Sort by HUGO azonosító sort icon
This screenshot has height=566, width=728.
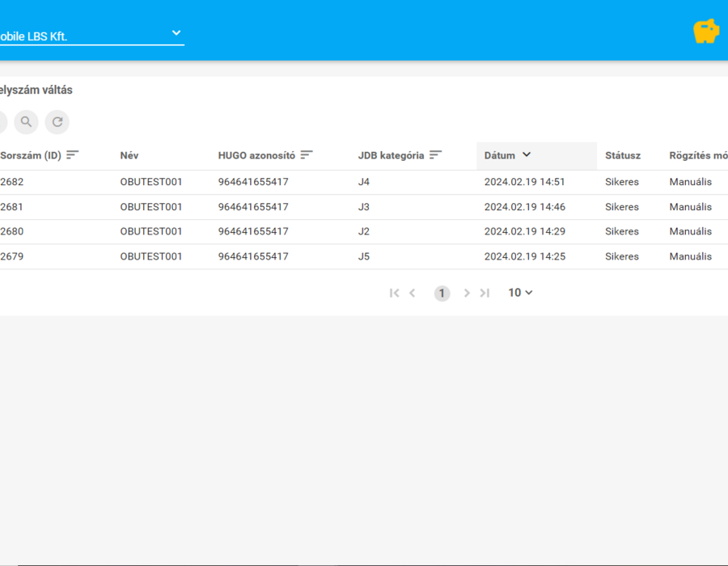(307, 155)
